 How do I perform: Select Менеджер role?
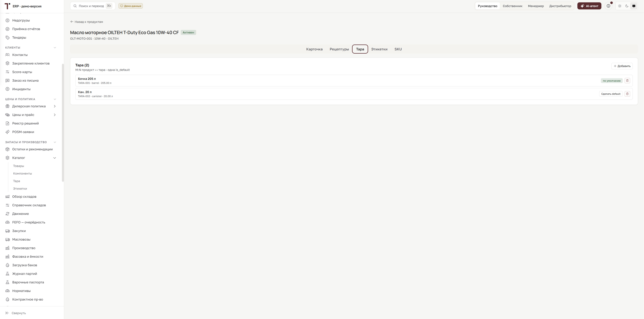pyautogui.click(x=536, y=6)
